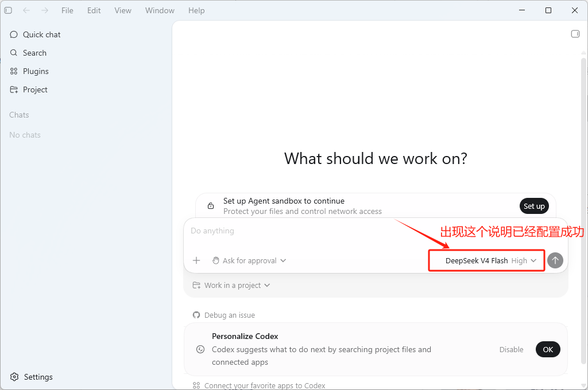Click the vertical scrollbar on the right
588x390 pixels.
tap(583, 210)
